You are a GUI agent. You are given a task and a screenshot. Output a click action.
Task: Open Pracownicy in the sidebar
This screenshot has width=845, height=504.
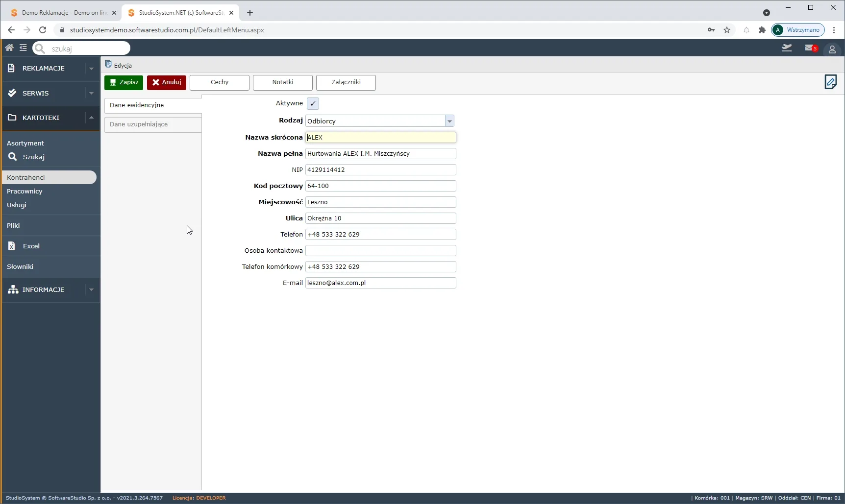[x=25, y=191]
